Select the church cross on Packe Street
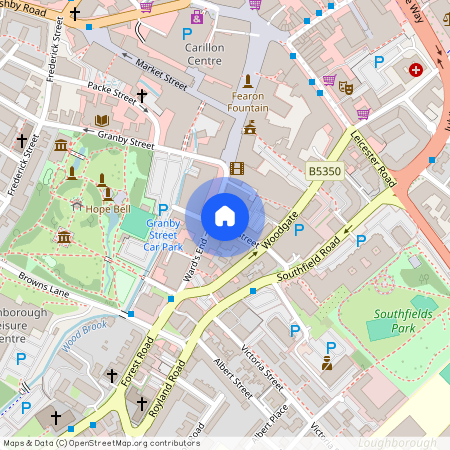Viewport: 450px width, 450px height. 142,96
